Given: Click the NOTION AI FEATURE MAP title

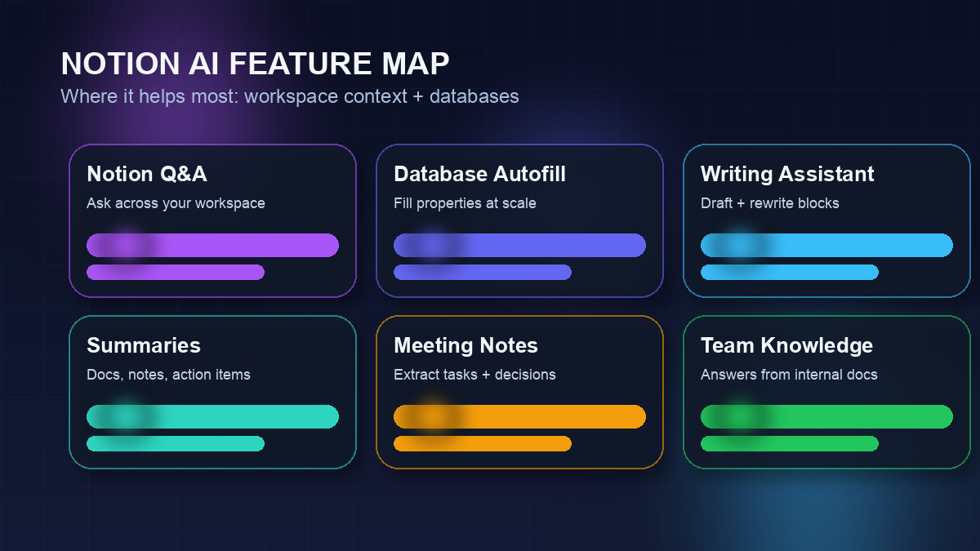Looking at the screenshot, I should 255,63.
